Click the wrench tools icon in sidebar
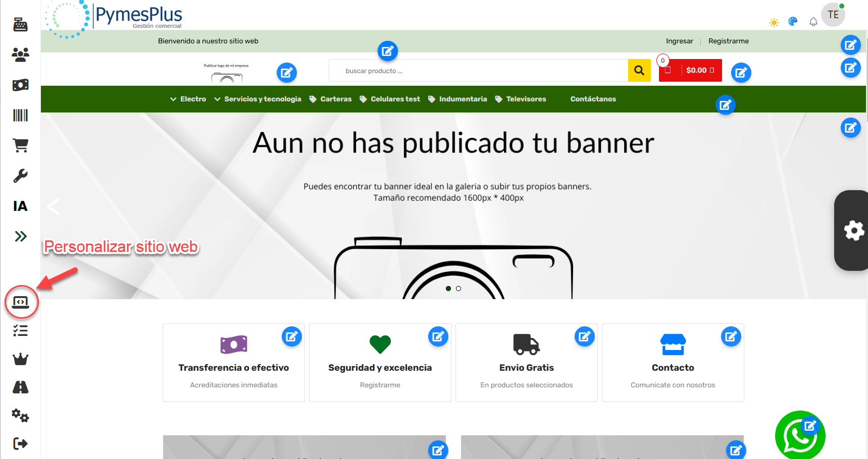The width and height of the screenshot is (868, 459). (x=20, y=176)
